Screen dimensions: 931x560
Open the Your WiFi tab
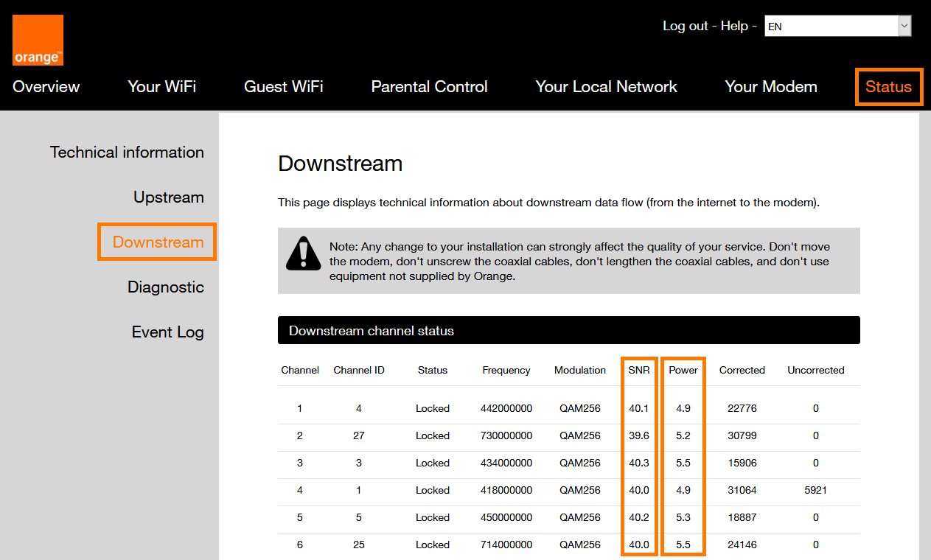pyautogui.click(x=161, y=87)
